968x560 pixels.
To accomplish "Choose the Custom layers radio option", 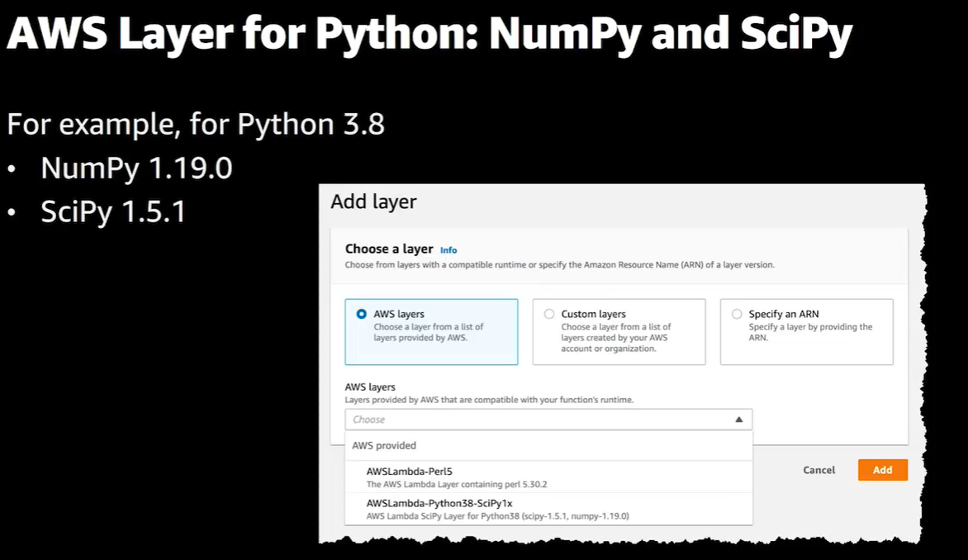I will click(x=549, y=314).
